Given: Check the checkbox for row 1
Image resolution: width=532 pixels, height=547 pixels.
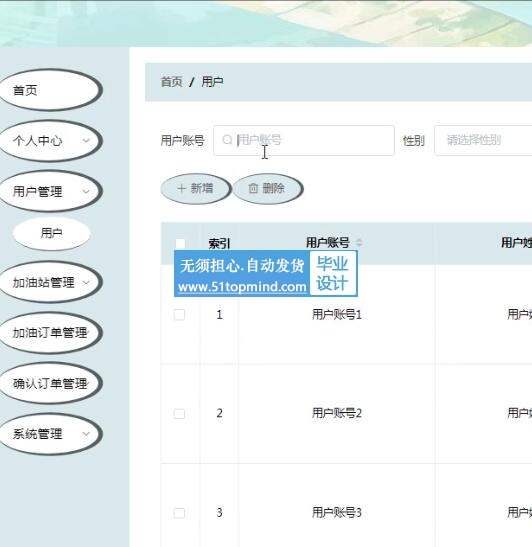Looking at the screenshot, I should (179, 315).
